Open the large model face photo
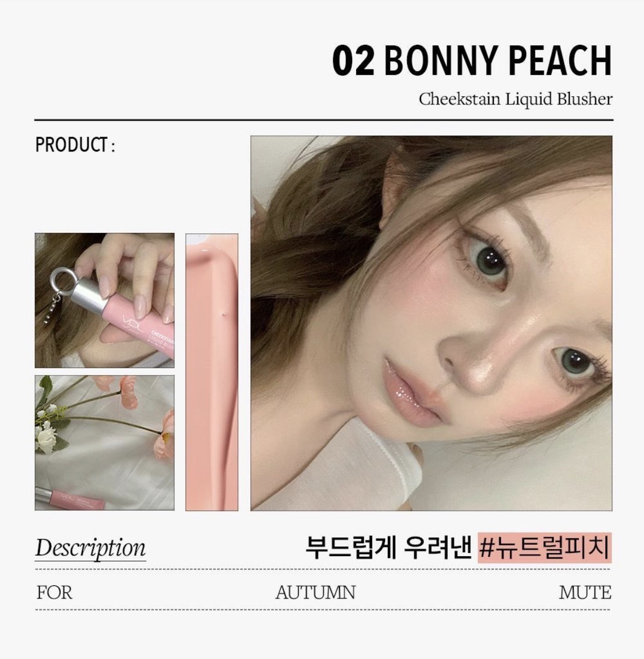This screenshot has height=659, width=644. pos(432,323)
